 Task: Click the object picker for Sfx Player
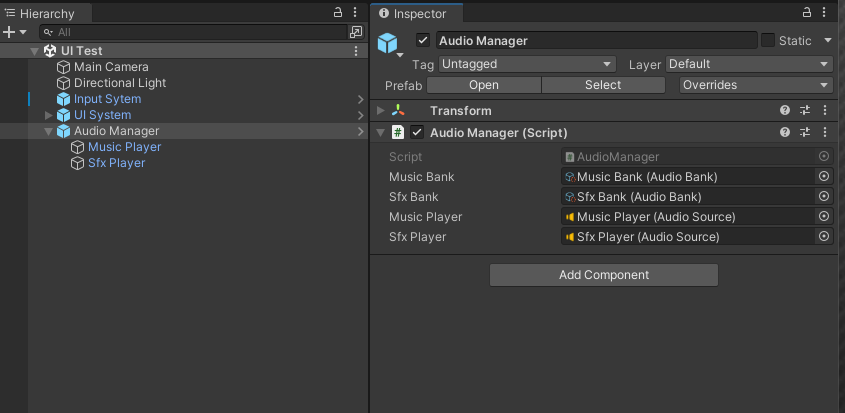(824, 237)
